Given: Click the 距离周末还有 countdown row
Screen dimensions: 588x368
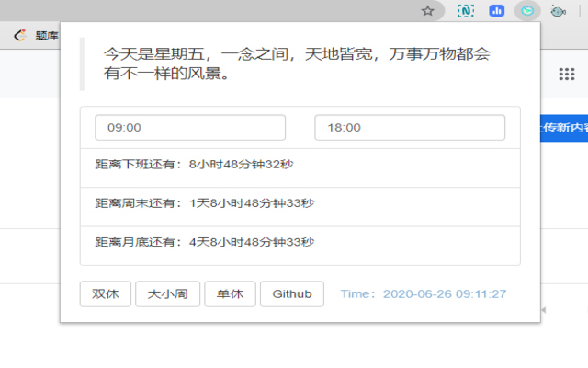Looking at the screenshot, I should [300, 204].
